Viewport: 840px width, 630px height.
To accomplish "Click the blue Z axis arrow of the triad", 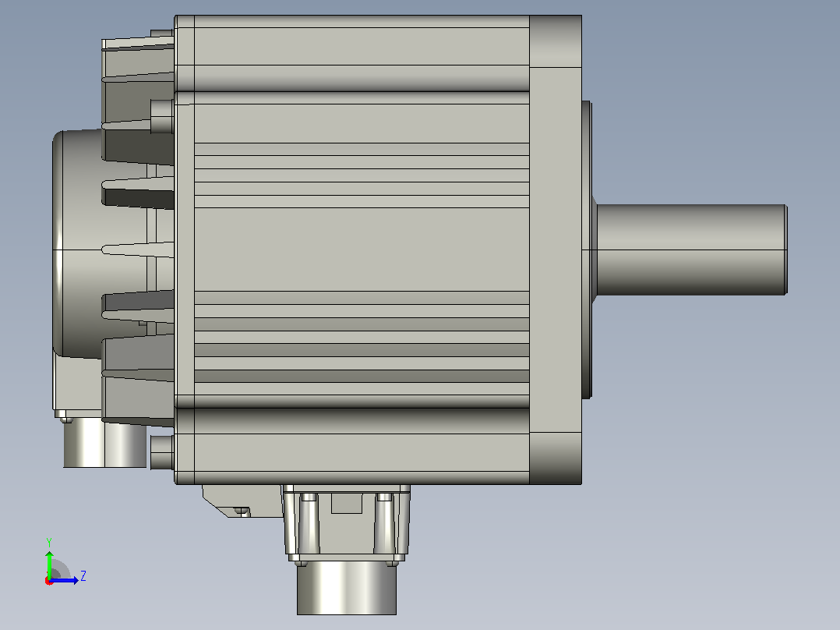I will [x=64, y=580].
